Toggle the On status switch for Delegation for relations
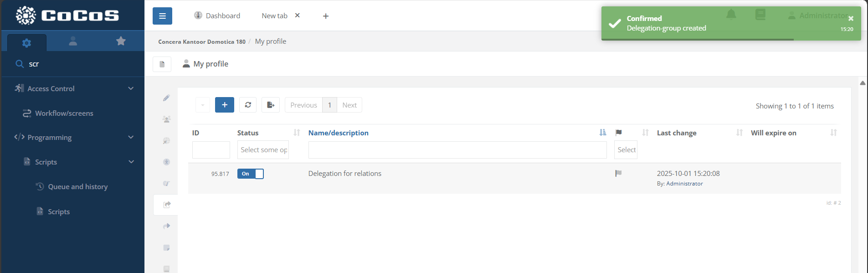The width and height of the screenshot is (868, 273). point(250,174)
